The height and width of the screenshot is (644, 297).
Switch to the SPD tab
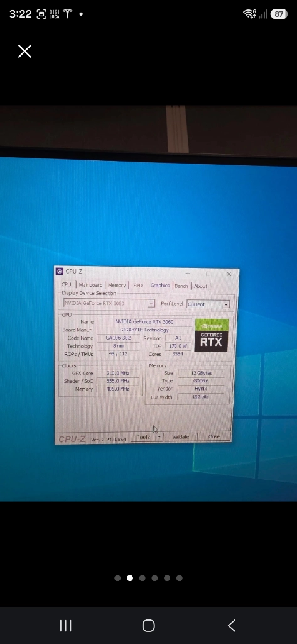coord(138,286)
